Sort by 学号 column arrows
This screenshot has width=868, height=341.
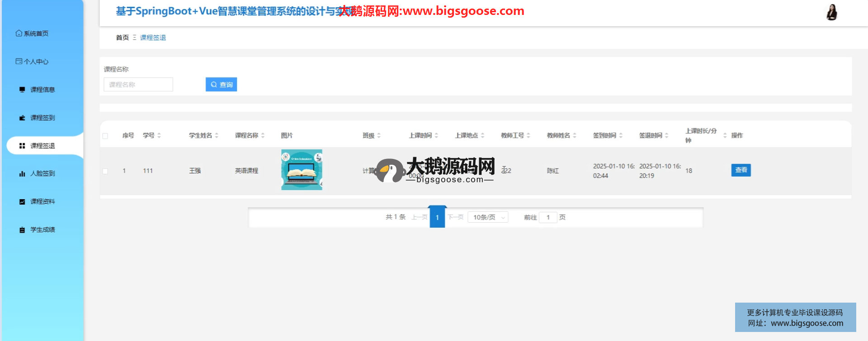click(x=159, y=135)
